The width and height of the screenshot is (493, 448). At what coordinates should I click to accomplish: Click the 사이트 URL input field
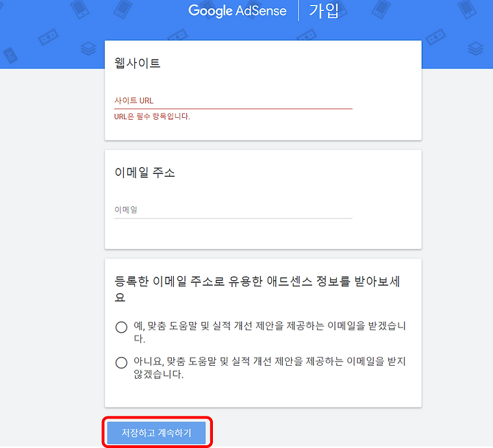click(x=233, y=101)
